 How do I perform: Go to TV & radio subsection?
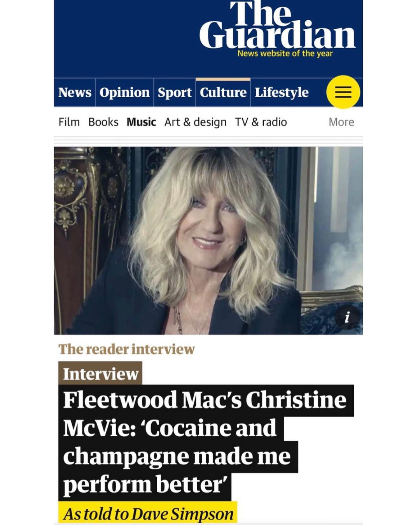coord(261,122)
